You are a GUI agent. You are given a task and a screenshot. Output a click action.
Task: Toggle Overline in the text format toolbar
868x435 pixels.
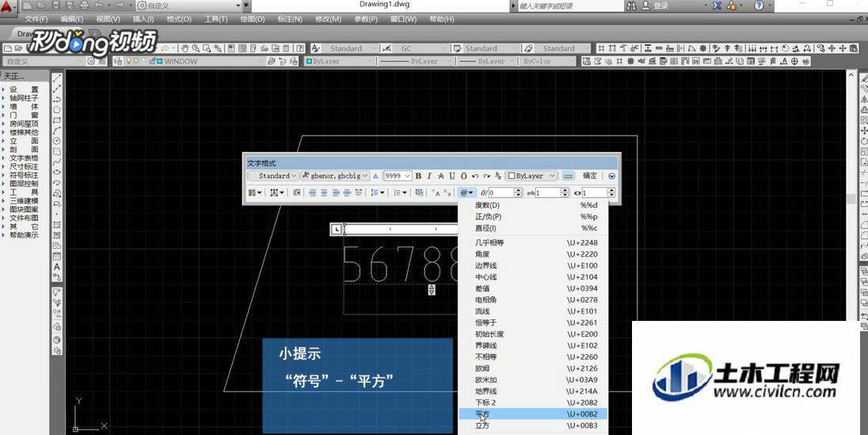click(464, 176)
